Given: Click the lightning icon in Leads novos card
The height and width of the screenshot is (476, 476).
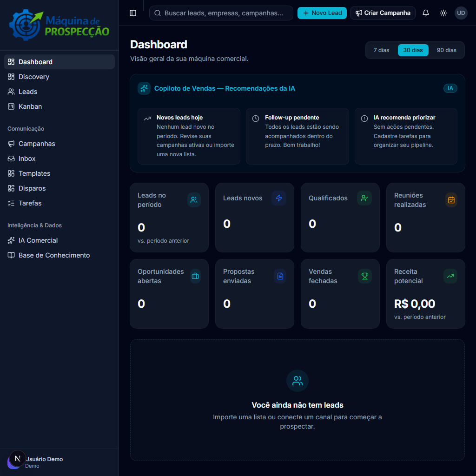Looking at the screenshot, I should [x=279, y=198].
